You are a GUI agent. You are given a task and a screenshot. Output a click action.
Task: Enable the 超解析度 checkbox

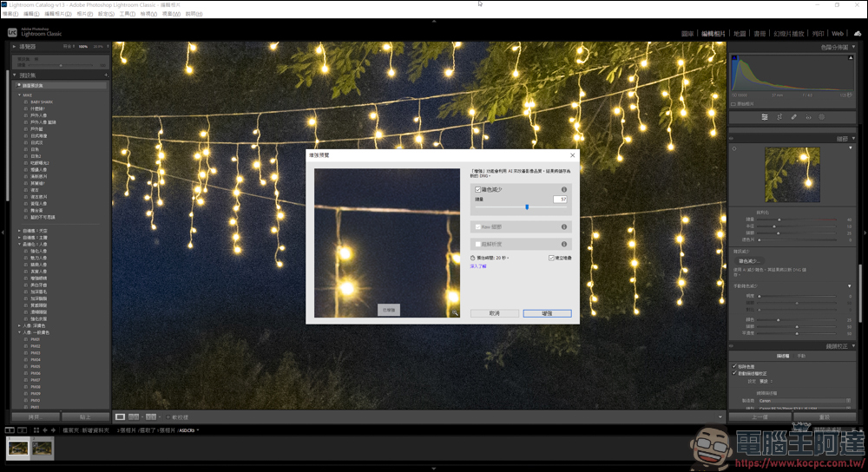tap(477, 244)
